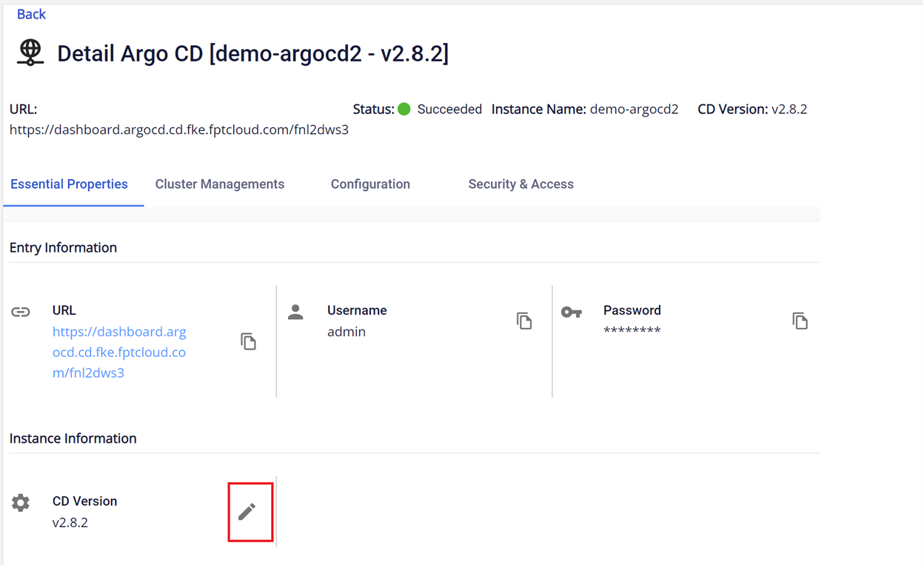Viewport: 924px width, 565px height.
Task: Open the Essential Properties tab
Action: (69, 184)
